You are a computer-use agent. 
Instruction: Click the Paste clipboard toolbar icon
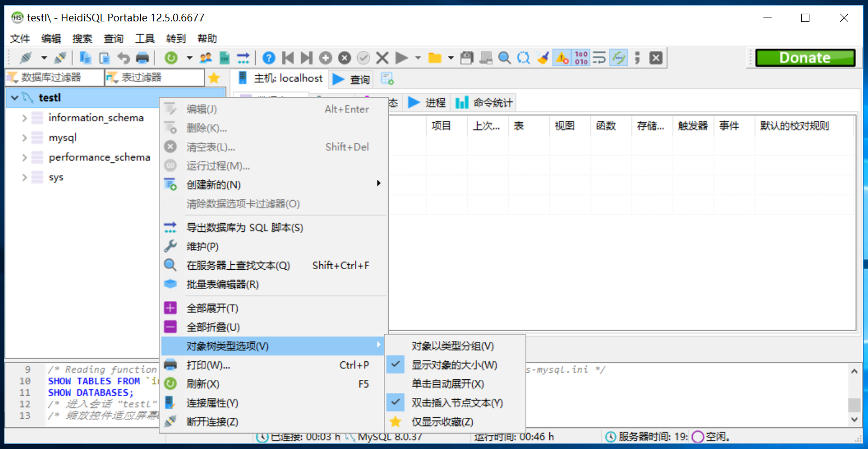tap(105, 58)
